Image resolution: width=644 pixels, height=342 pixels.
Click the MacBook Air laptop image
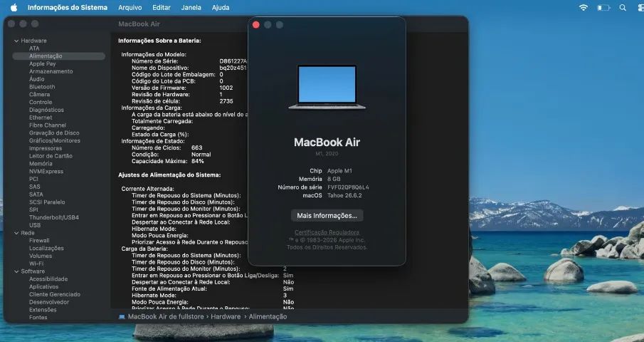click(327, 87)
